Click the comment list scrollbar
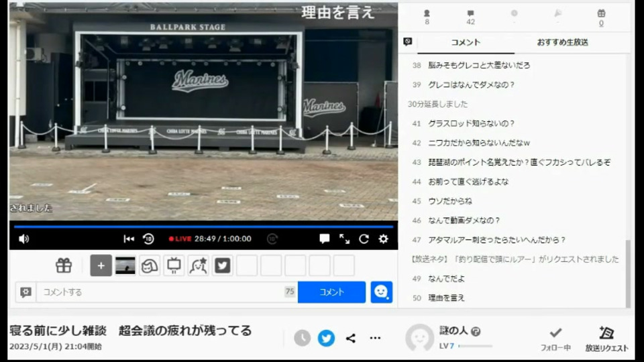The image size is (644, 362). tap(627, 273)
